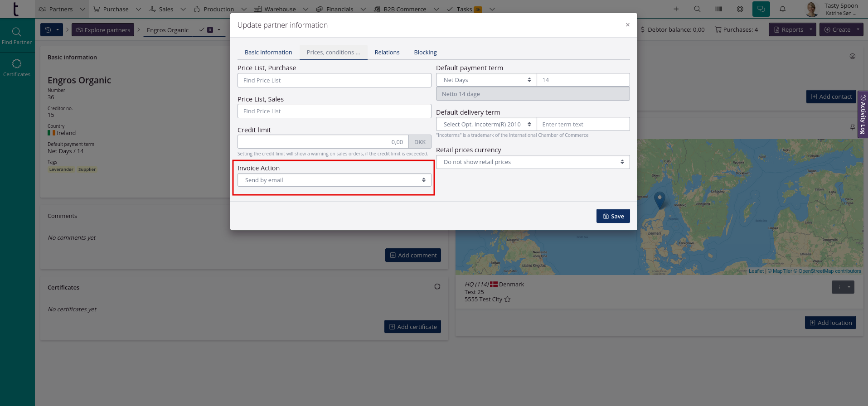The width and height of the screenshot is (868, 406).
Task: Open the Invoice Action dropdown
Action: click(334, 180)
